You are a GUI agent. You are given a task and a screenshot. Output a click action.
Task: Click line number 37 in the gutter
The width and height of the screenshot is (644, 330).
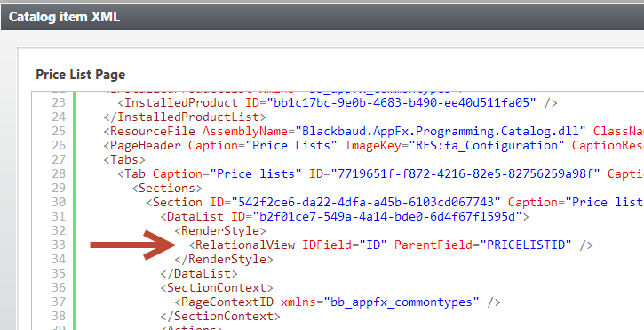[59, 302]
